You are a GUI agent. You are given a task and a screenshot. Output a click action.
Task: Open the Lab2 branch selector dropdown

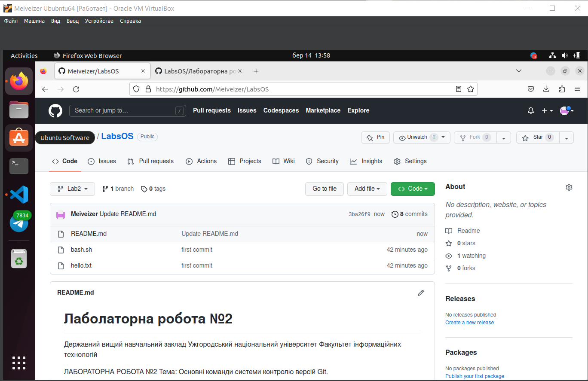click(72, 189)
